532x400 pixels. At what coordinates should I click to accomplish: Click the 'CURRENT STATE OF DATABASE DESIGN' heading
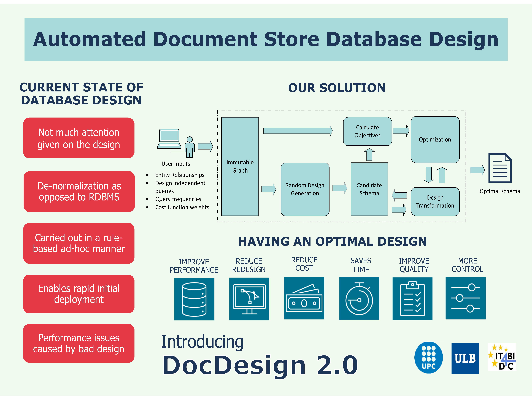point(81,94)
